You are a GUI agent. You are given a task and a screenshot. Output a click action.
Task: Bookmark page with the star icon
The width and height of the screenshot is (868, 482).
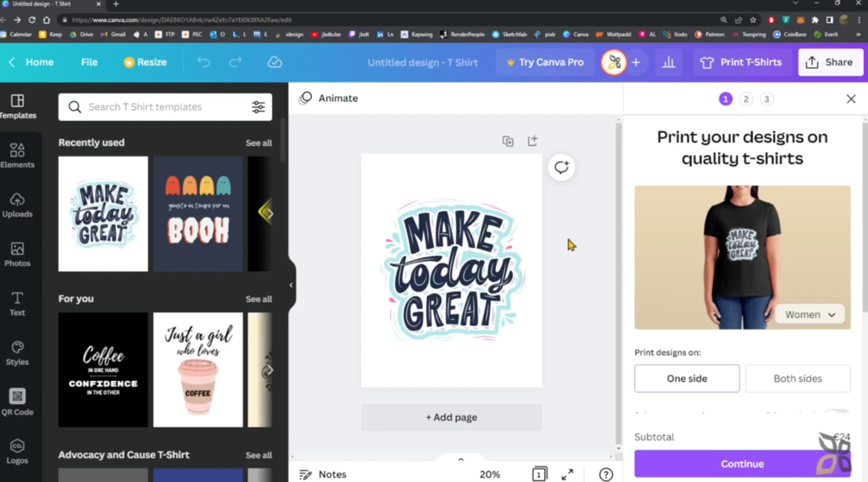click(753, 20)
